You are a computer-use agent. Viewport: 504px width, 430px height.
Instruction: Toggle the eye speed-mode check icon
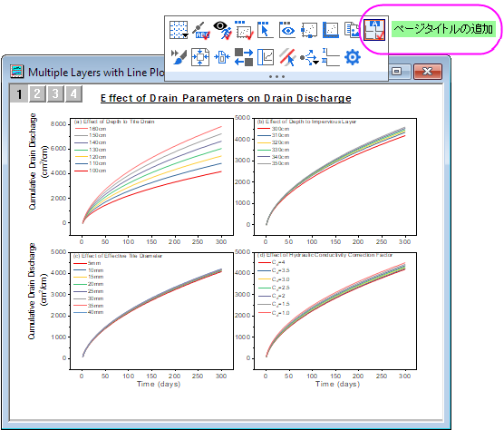coord(222,30)
